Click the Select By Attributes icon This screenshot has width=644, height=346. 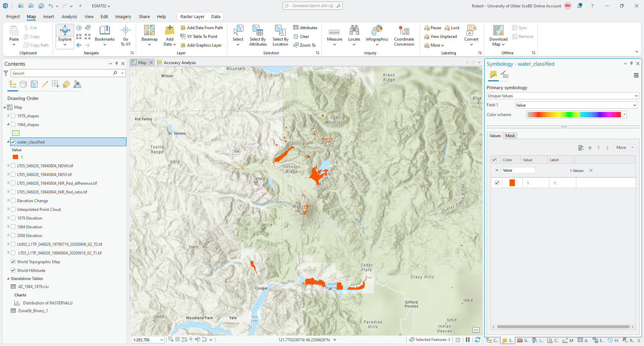pos(258,31)
